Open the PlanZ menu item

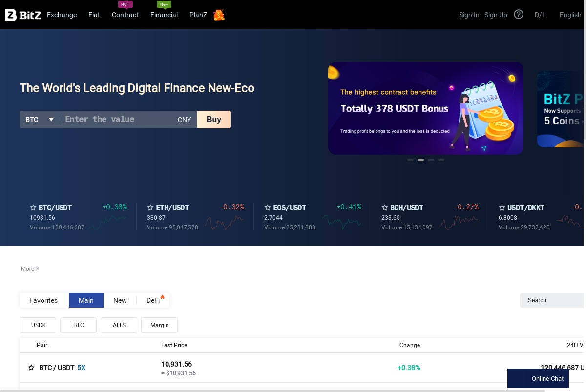coord(198,15)
